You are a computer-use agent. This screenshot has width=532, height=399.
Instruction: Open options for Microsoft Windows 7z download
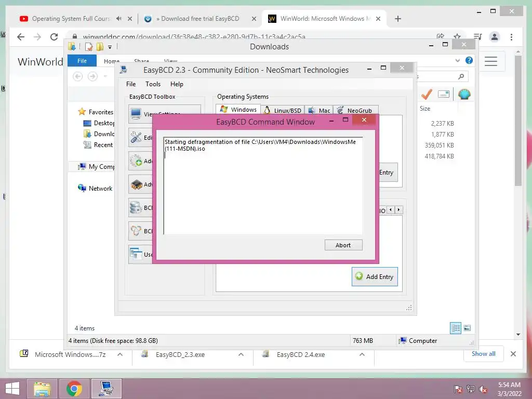coord(120,354)
